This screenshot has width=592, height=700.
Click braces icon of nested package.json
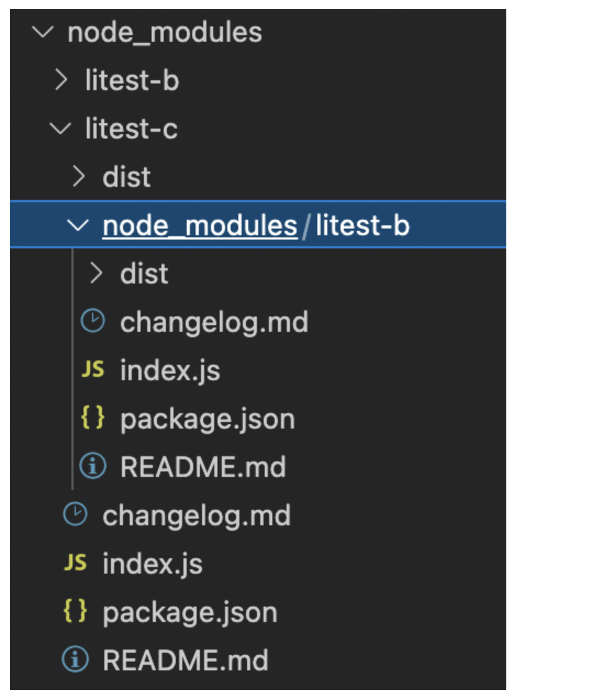pos(93,418)
